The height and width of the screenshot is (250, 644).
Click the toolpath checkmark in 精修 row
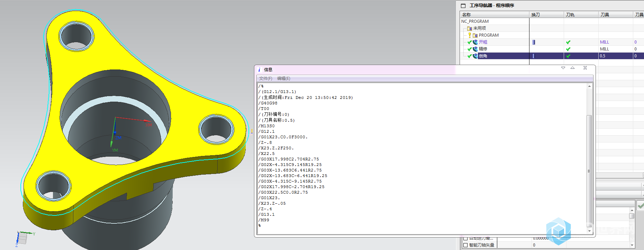568,49
